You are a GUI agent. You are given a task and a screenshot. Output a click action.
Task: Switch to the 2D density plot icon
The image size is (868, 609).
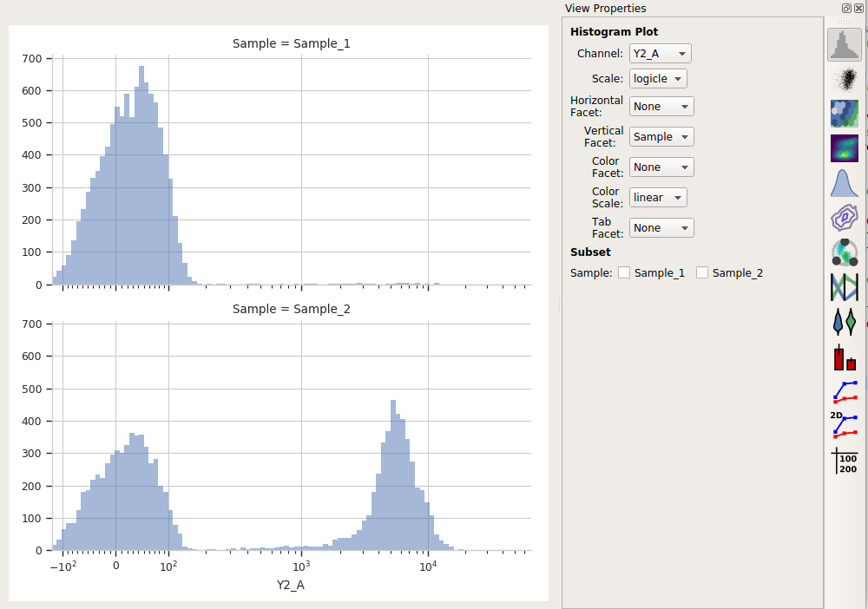845,148
